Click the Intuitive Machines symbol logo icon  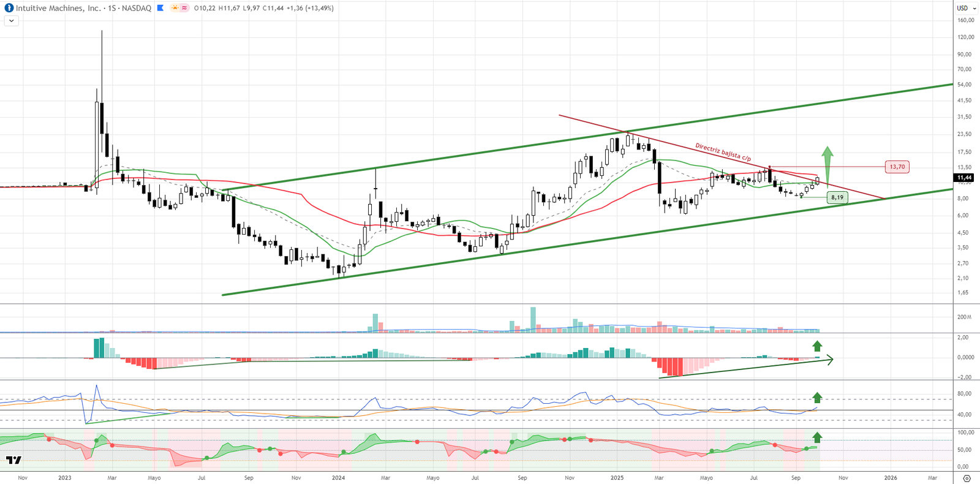pyautogui.click(x=9, y=8)
